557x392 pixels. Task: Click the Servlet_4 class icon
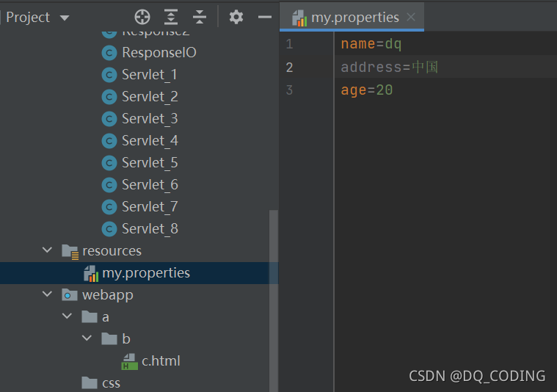pos(109,141)
